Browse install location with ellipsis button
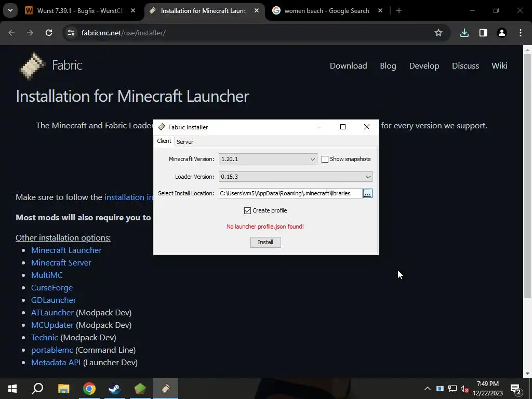 pos(368,193)
